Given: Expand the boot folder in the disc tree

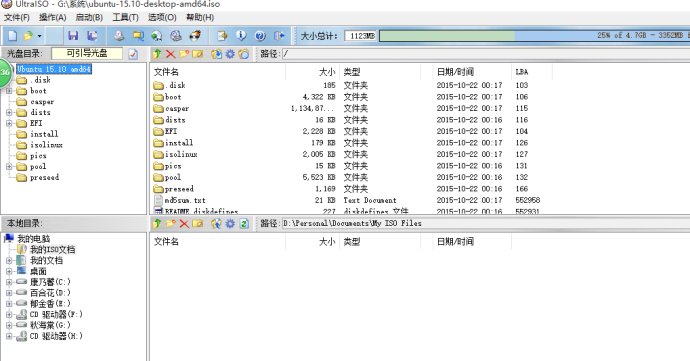Looking at the screenshot, I should point(9,91).
